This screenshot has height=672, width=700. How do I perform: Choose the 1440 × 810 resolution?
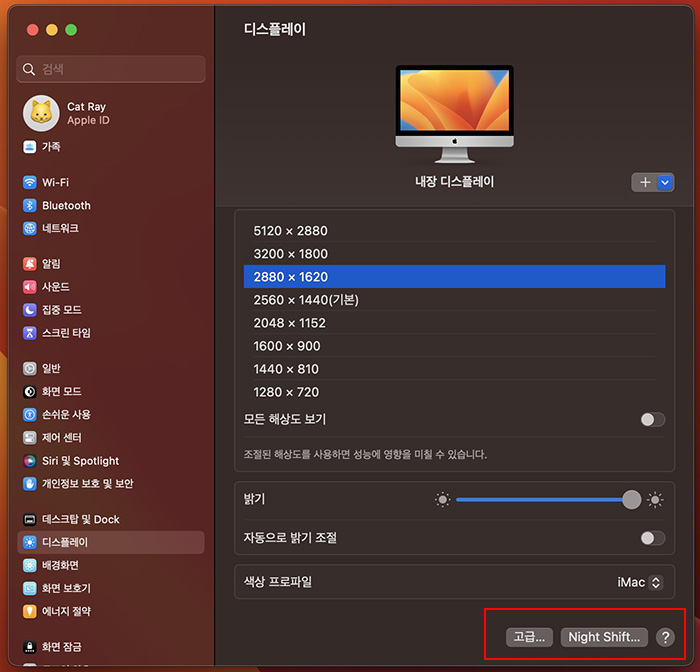click(x=454, y=369)
